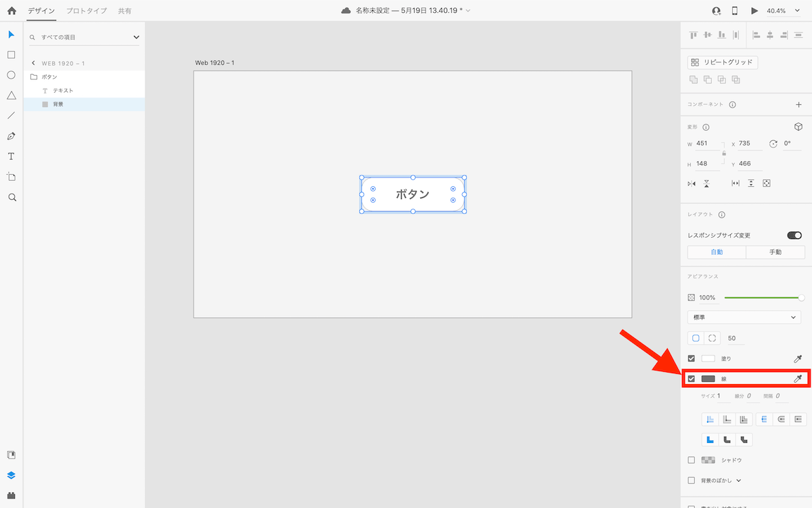Activate the stroke eyedropper

tap(798, 379)
